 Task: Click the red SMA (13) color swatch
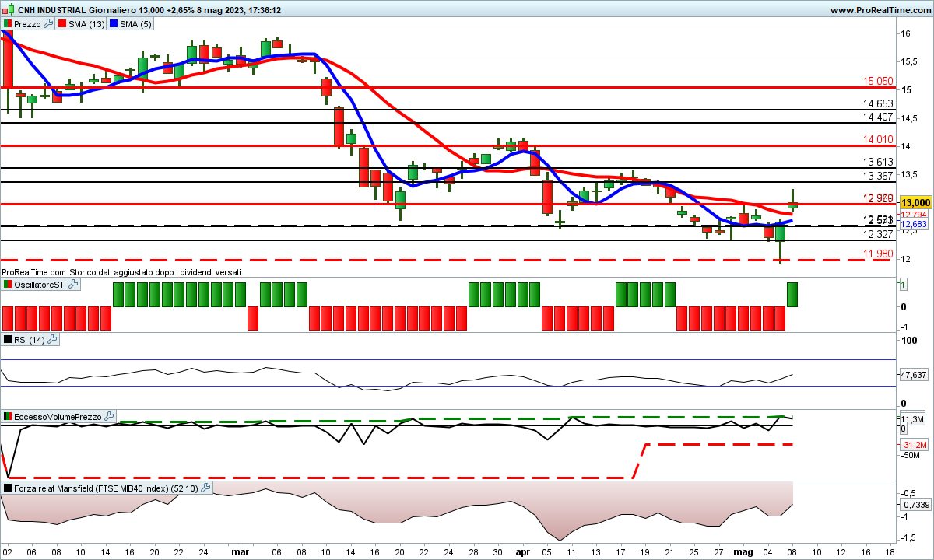tap(61, 24)
